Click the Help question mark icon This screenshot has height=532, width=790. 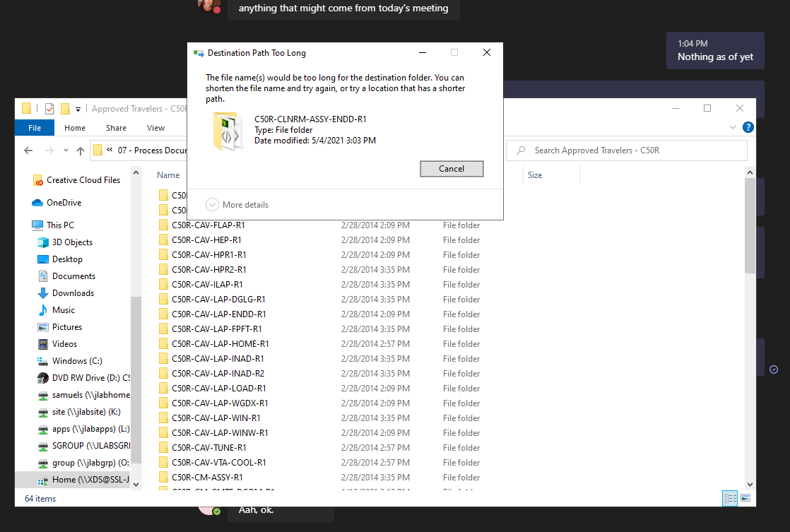(748, 128)
